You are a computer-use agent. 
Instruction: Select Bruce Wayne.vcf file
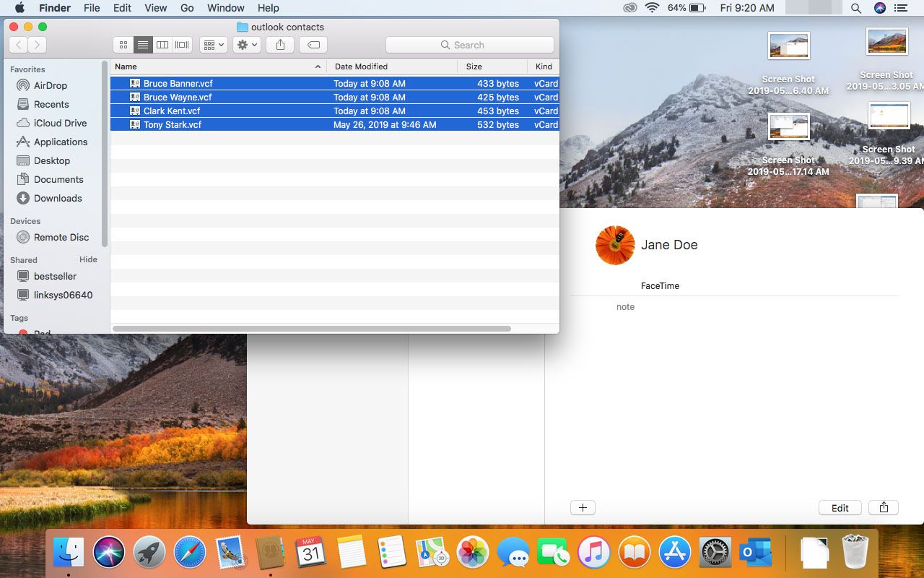335,97
